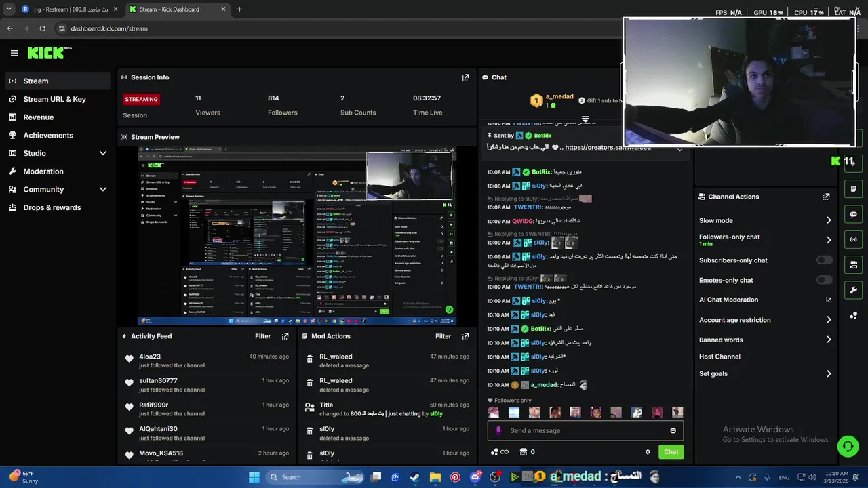Image resolution: width=868 pixels, height=488 pixels.
Task: Pop out the Channel Actions panel
Action: point(826,197)
